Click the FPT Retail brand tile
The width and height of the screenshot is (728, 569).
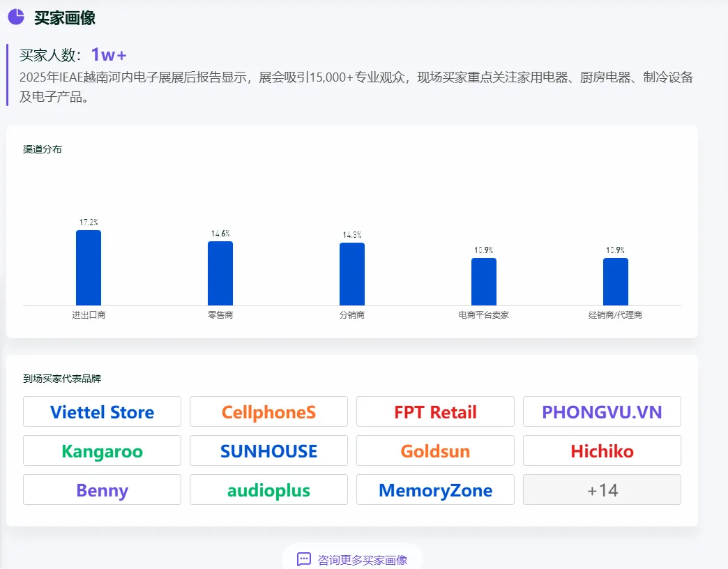pos(436,411)
